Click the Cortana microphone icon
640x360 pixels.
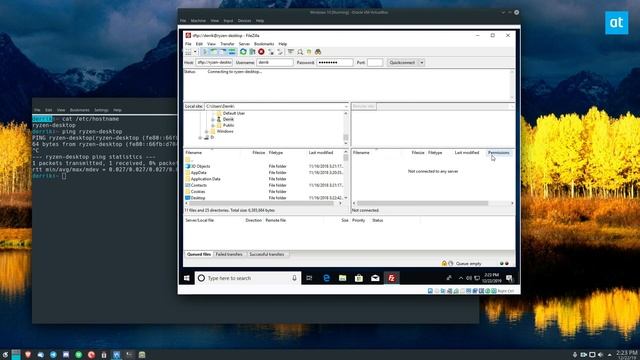pos(294,278)
